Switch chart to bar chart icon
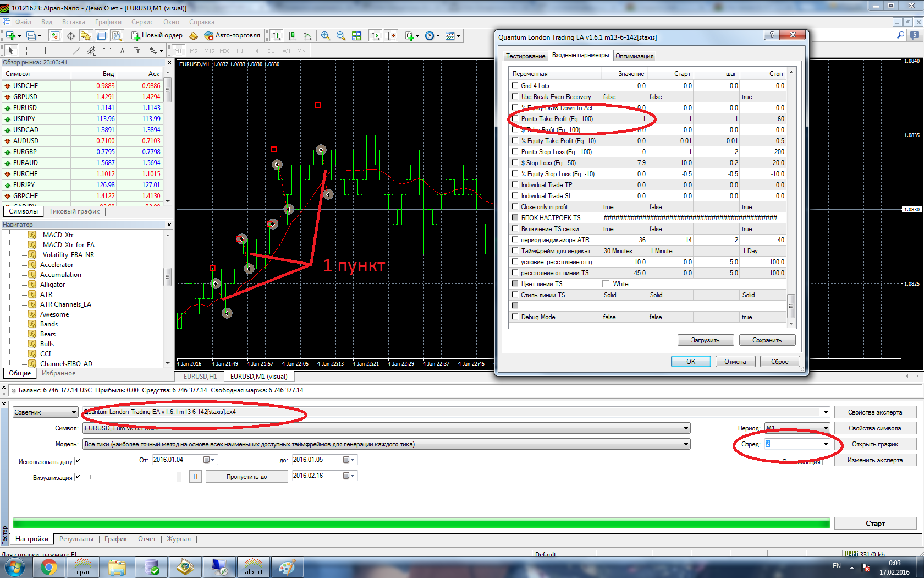The height and width of the screenshot is (578, 924). pos(277,36)
